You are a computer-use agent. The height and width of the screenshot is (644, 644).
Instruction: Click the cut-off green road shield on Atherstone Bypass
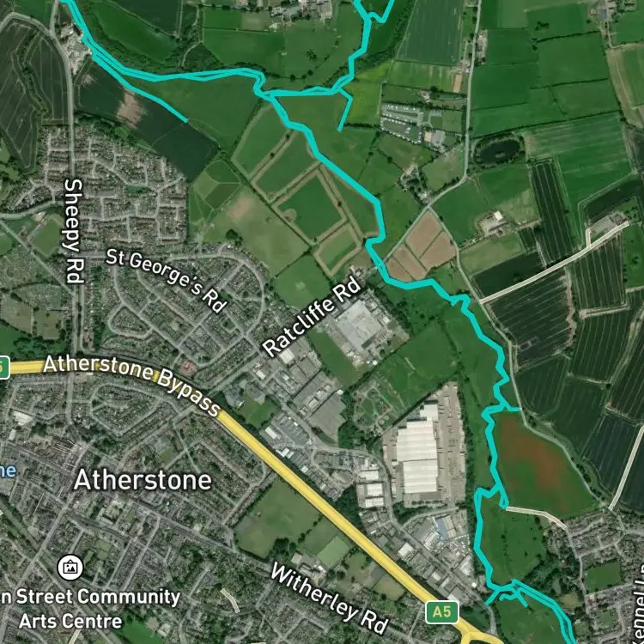[4, 368]
